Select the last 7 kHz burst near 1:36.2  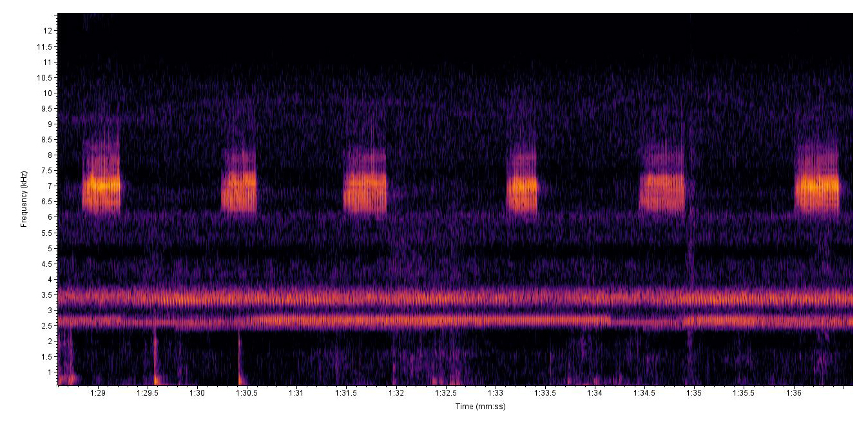[x=817, y=185]
